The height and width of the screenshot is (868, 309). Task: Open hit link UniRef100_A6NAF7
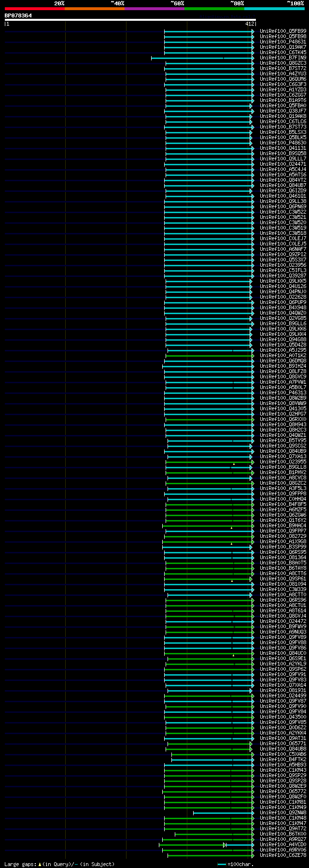tap(283, 249)
